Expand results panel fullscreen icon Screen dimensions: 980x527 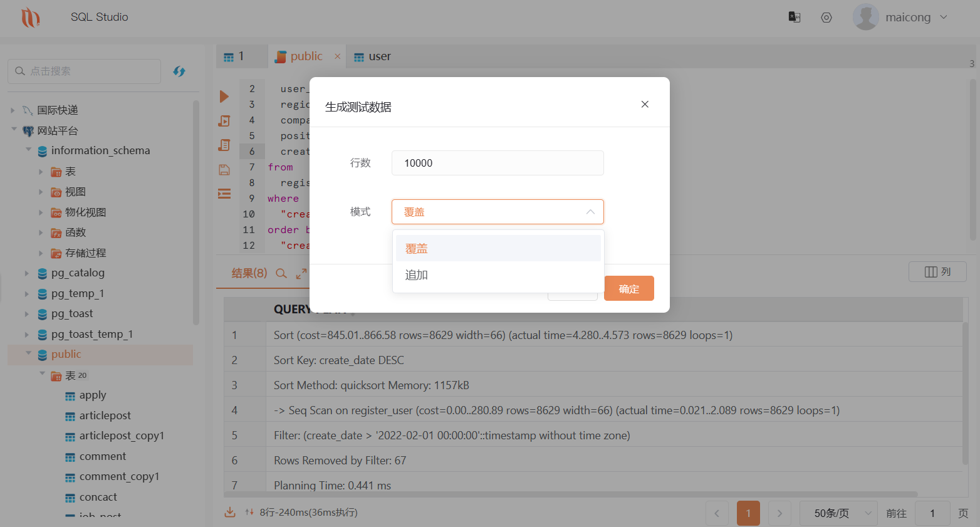[301, 273]
